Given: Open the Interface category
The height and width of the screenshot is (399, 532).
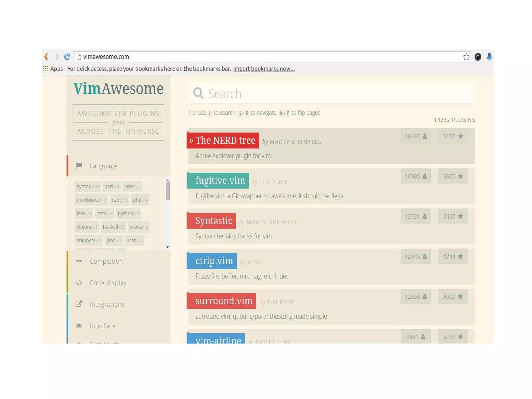Looking at the screenshot, I should tap(102, 326).
